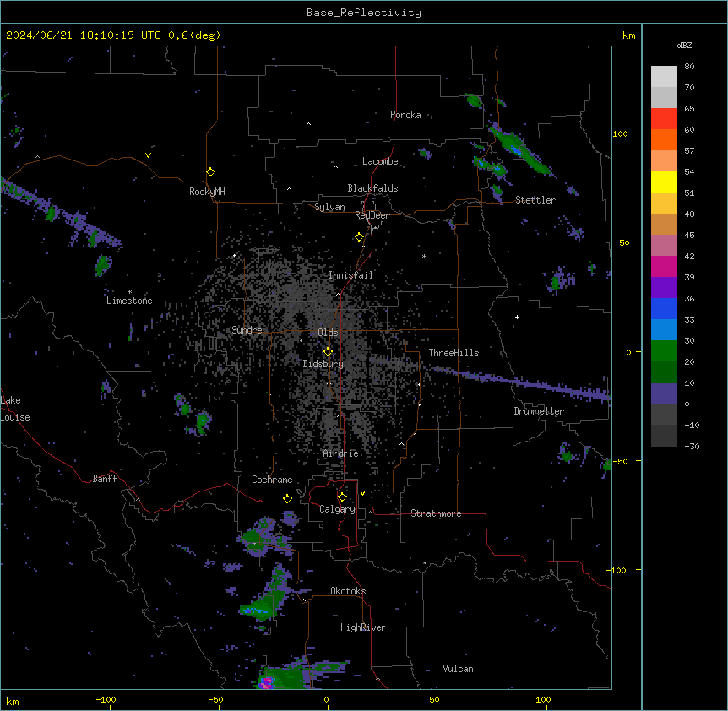Click the Stettler label

tap(535, 200)
